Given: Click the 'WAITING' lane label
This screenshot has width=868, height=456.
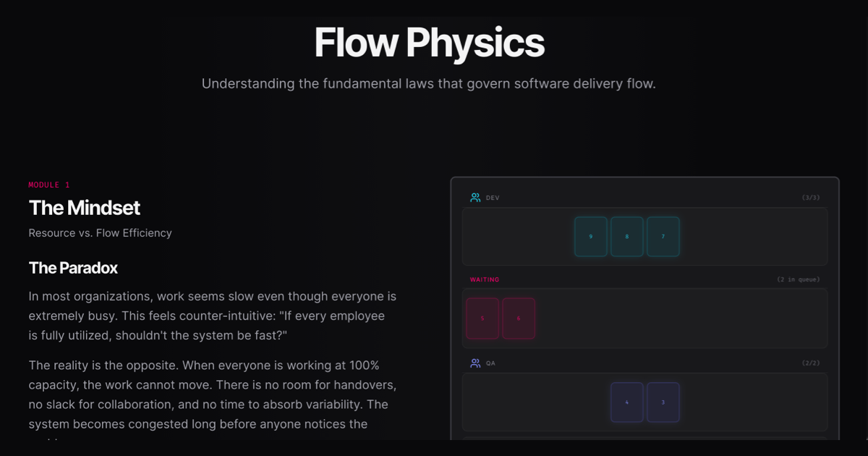Looking at the screenshot, I should [x=485, y=279].
